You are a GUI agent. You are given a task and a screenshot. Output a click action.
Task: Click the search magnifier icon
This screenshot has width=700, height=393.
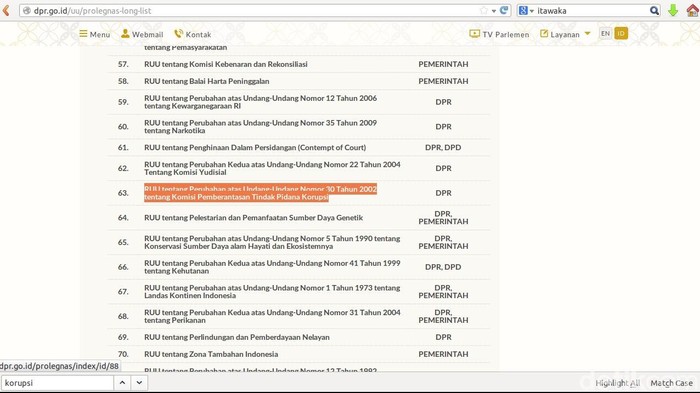pyautogui.click(x=654, y=10)
